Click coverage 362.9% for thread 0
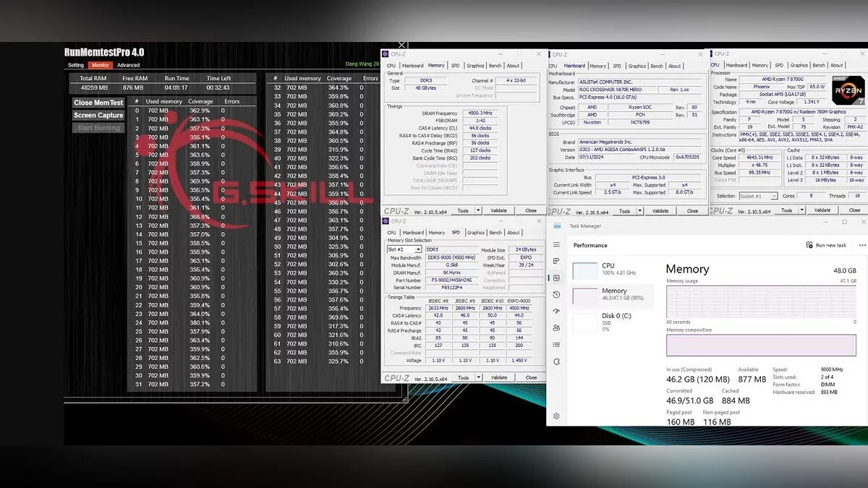This screenshot has width=868, height=488. coord(198,111)
